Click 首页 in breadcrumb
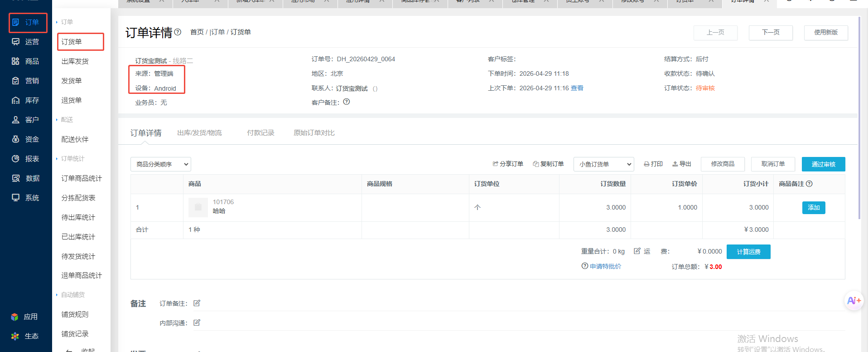Screen dimensions: 868x352 (x=197, y=32)
